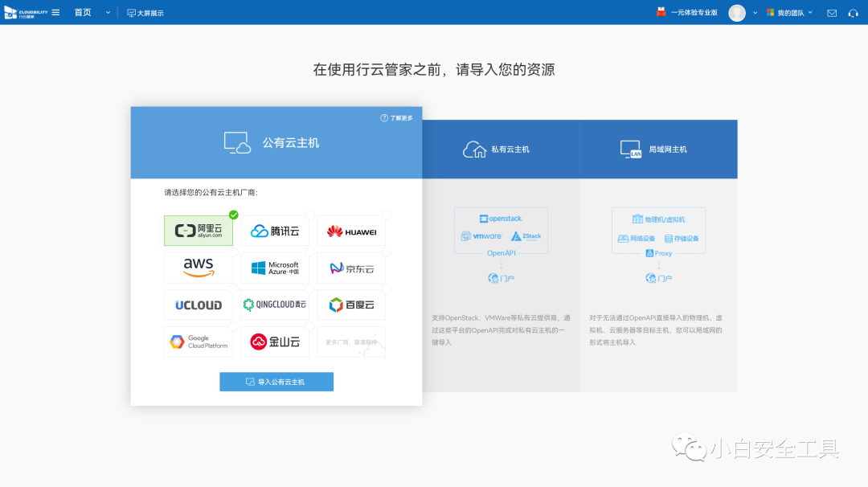Image resolution: width=868 pixels, height=487 pixels.
Task: Select Microsoft Azure 中国 vendor
Action: (275, 268)
